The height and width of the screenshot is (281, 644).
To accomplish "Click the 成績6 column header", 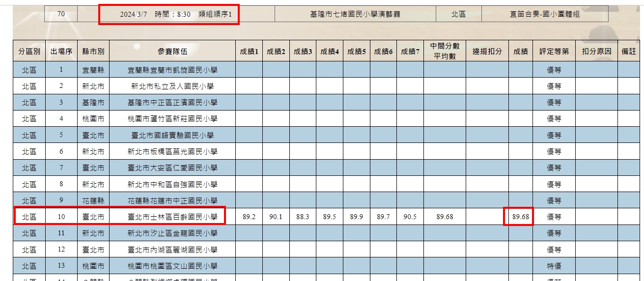I will [x=383, y=51].
